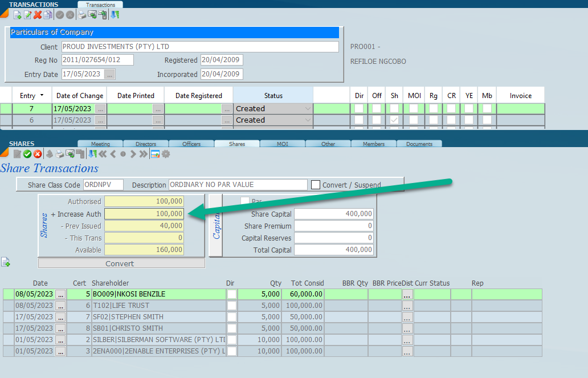Click the new transaction icon in Transactions toolbar

click(x=17, y=15)
